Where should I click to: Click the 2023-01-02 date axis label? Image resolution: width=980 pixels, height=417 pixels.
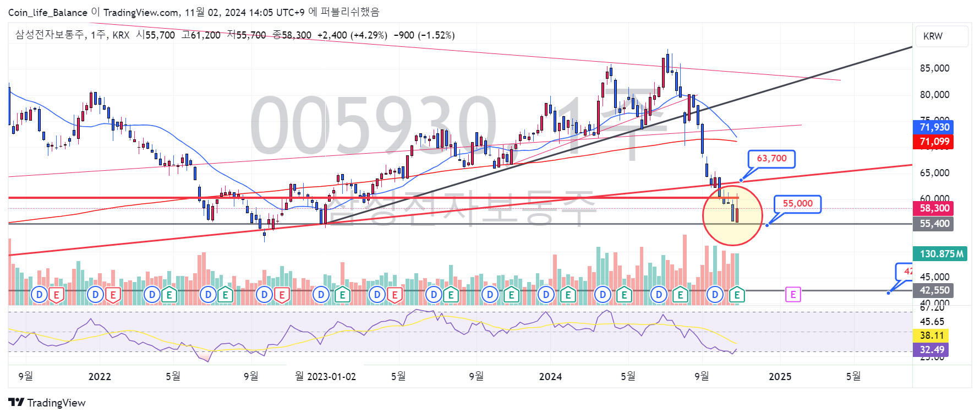pos(331,376)
